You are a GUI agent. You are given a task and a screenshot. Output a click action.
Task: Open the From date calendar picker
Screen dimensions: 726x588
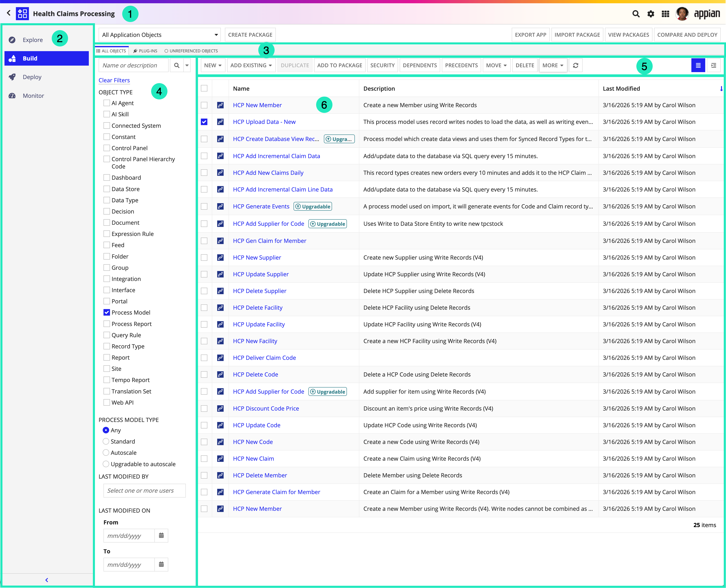(161, 535)
